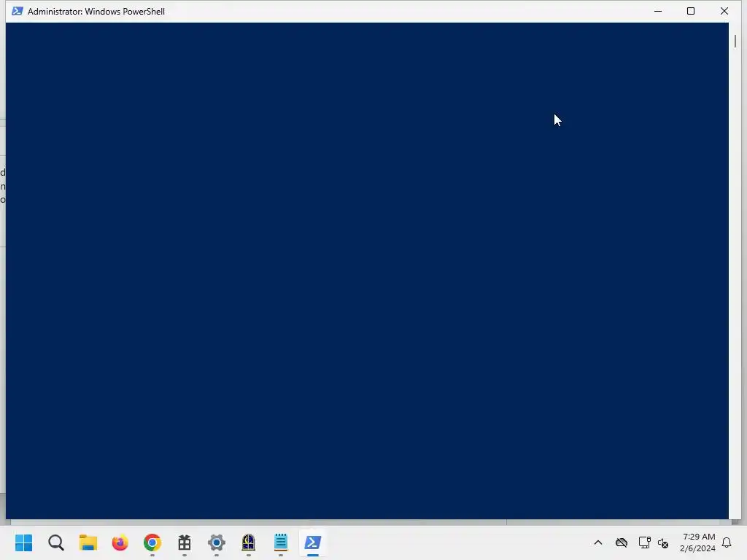This screenshot has height=560, width=747.
Task: Open the gear settings app in taskbar
Action: 216,542
